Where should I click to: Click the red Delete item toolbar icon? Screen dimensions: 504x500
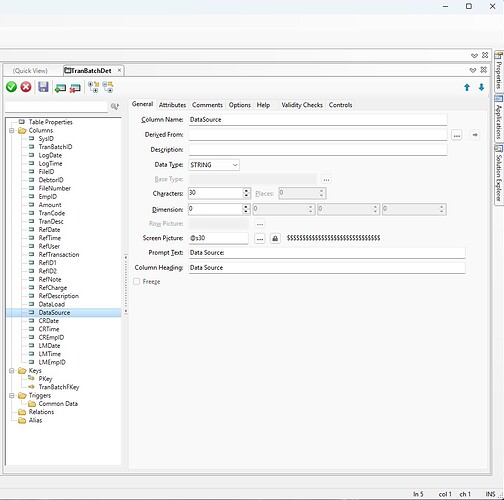click(x=75, y=88)
